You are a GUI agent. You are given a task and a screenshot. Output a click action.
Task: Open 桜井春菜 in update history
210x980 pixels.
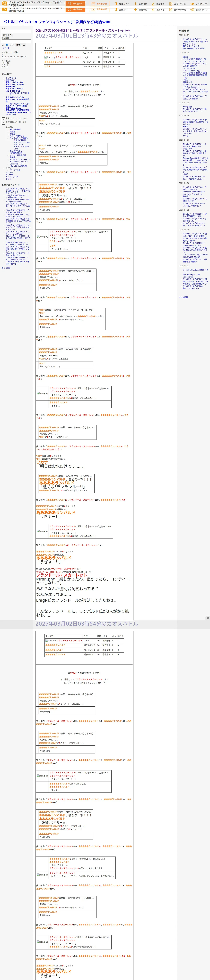tap(186, 196)
